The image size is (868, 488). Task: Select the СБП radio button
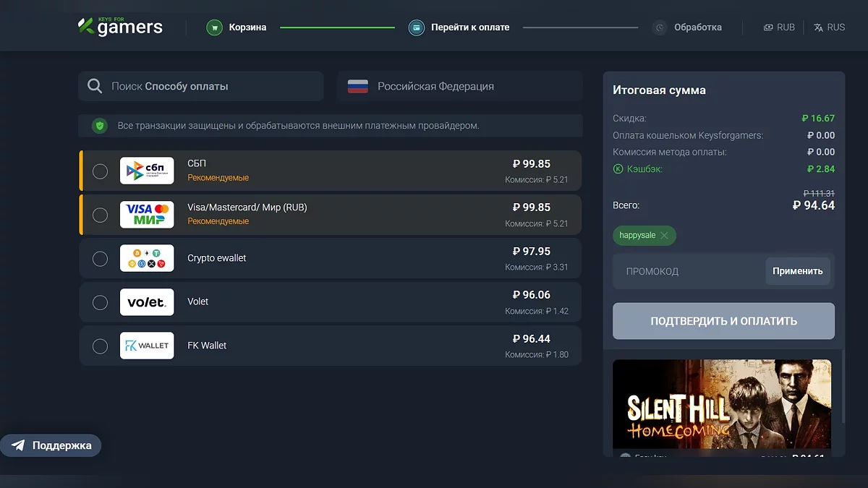pyautogui.click(x=101, y=171)
